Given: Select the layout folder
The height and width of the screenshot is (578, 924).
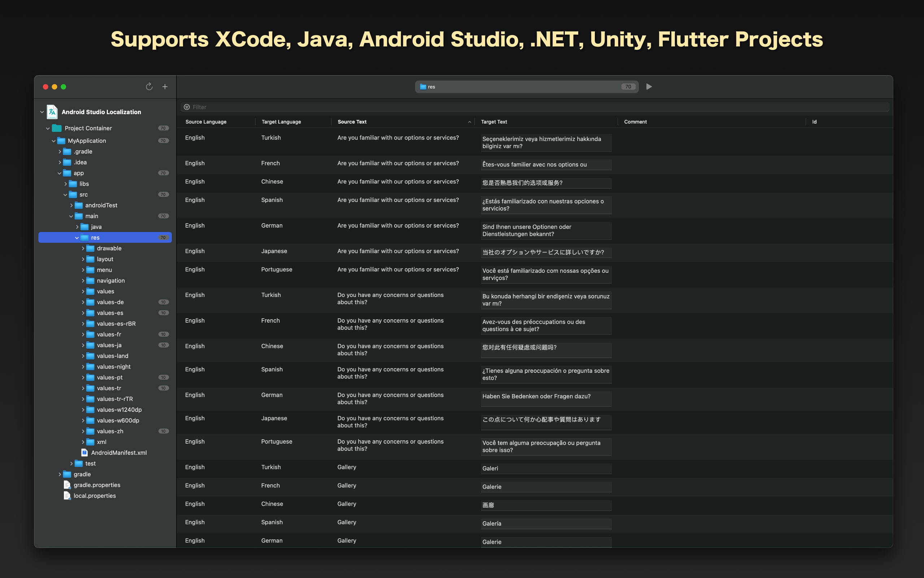Looking at the screenshot, I should point(105,259).
